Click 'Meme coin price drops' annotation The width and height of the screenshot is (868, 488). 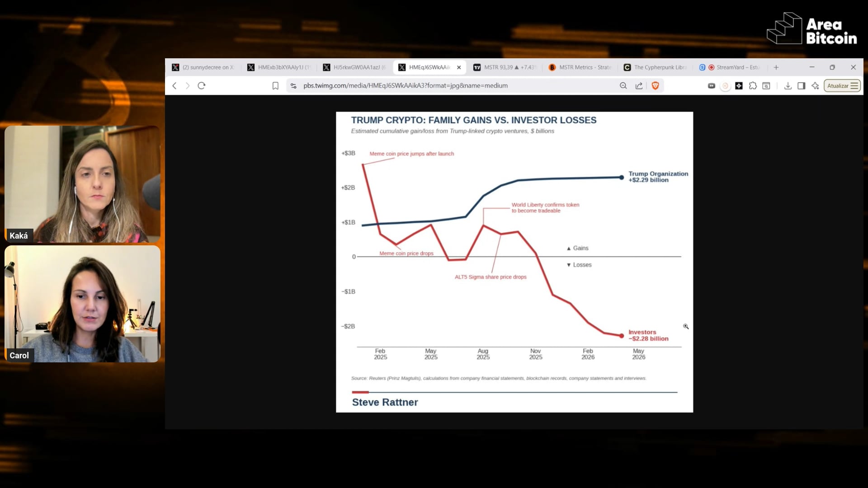click(x=406, y=253)
